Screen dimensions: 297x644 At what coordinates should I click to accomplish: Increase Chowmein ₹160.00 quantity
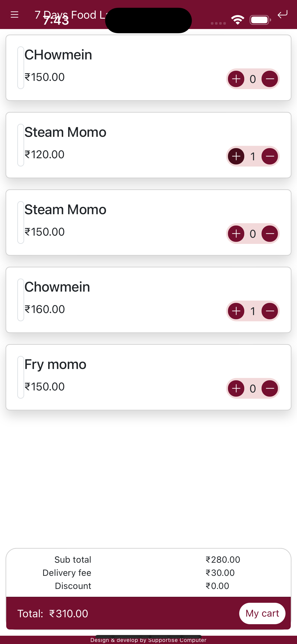click(x=236, y=311)
